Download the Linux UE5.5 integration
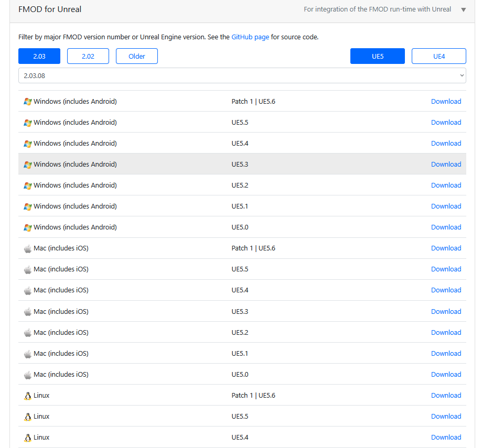482x448 pixels. 446,416
